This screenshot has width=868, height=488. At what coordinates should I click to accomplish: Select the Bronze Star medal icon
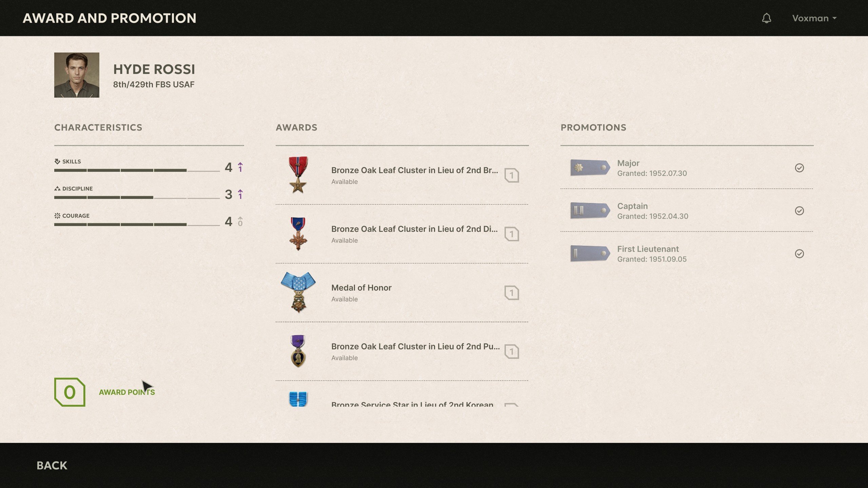point(298,175)
